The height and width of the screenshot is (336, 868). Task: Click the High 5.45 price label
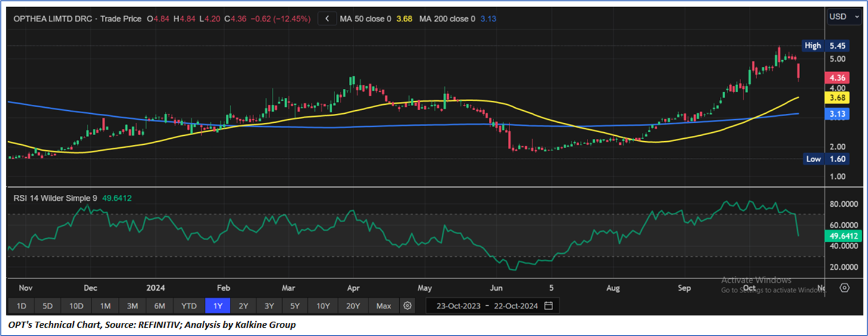pyautogui.click(x=826, y=45)
